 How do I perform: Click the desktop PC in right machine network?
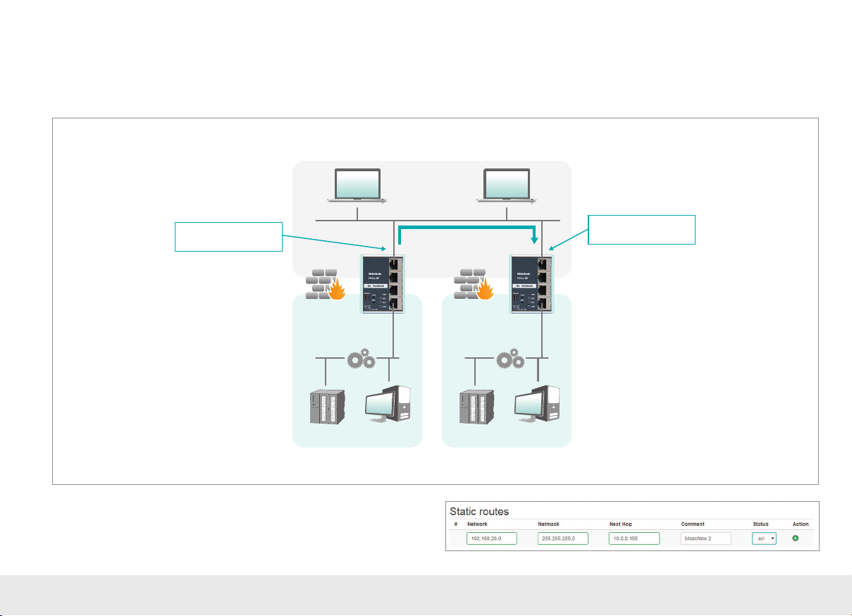tap(537, 404)
